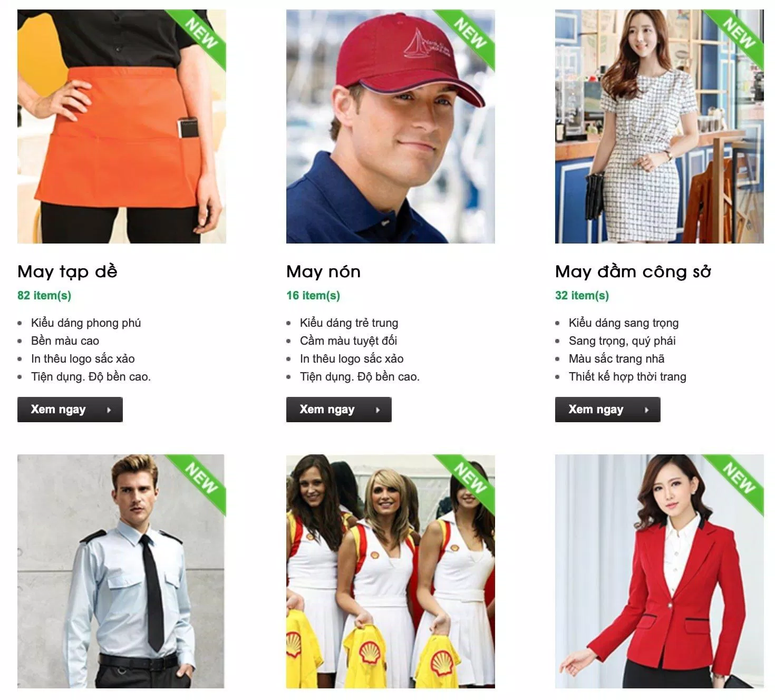Click Xem ngay under May tạp dề
Viewport: 775px width, 700px height.
coord(70,410)
